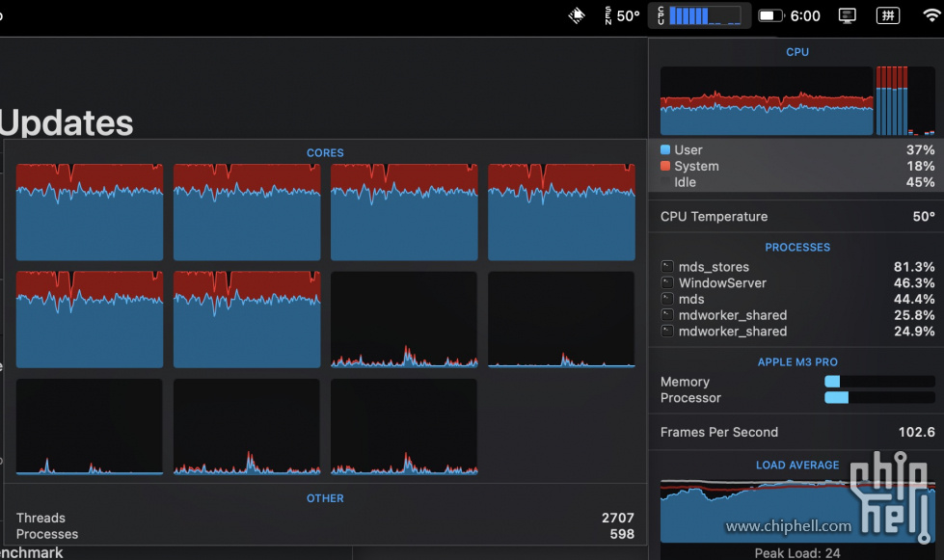Click the 102.6 frames value
Screen dimensions: 944x560
916,432
